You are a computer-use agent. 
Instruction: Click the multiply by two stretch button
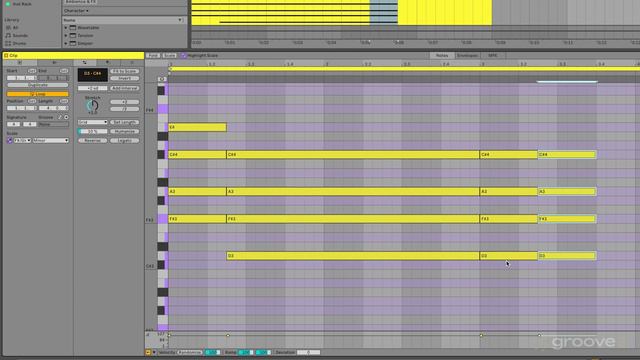pos(124,102)
